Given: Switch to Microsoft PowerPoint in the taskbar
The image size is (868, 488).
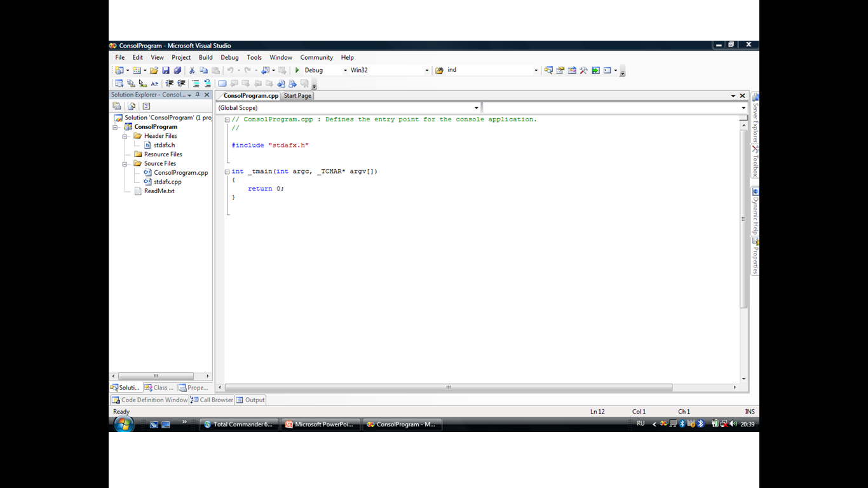Looking at the screenshot, I should click(x=321, y=424).
